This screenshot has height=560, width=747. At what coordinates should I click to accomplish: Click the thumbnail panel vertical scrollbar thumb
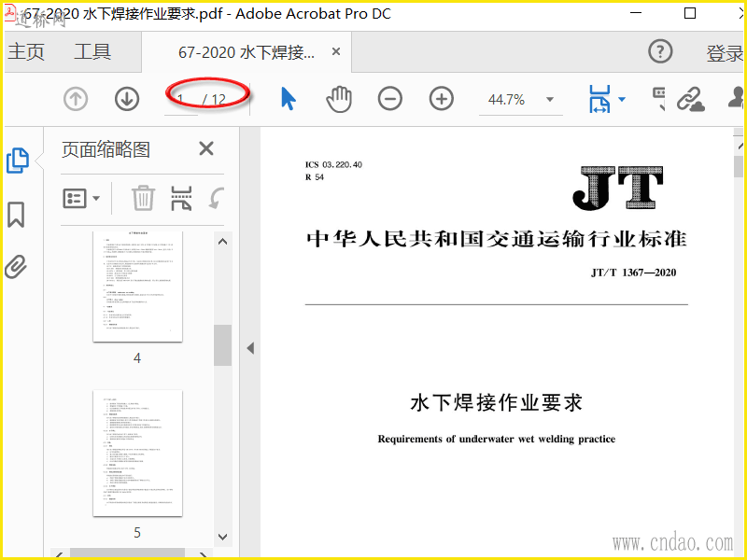pyautogui.click(x=222, y=345)
